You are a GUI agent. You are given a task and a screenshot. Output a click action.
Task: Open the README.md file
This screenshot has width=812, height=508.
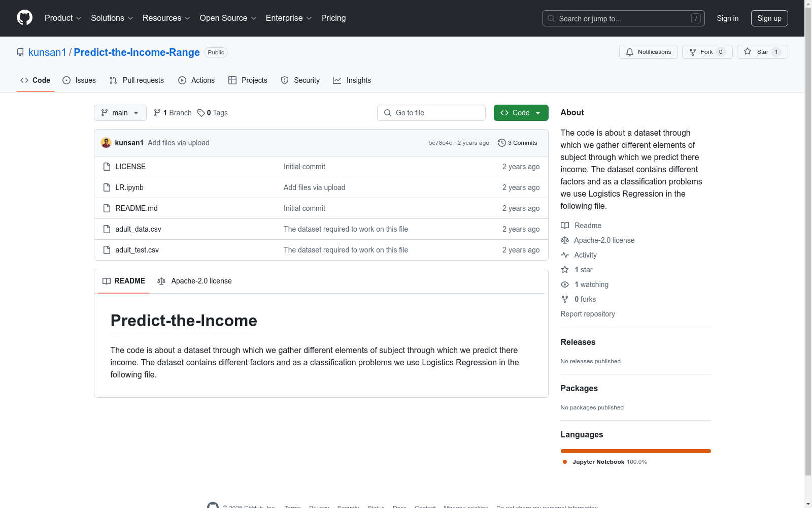tap(137, 208)
